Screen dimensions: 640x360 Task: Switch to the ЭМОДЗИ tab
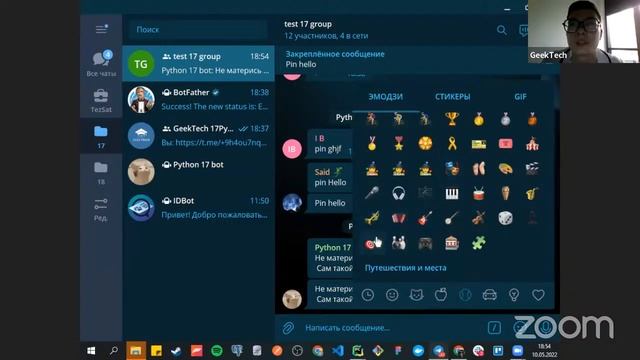(386, 97)
